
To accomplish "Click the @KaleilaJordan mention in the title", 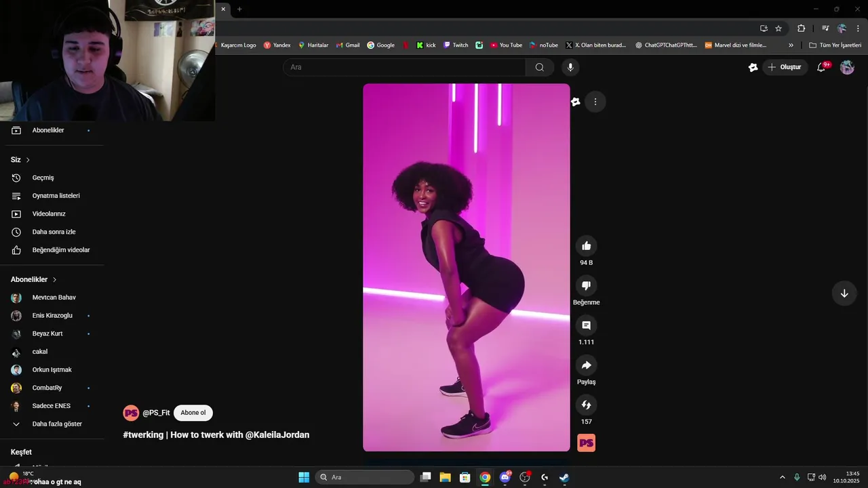I will coord(277,435).
